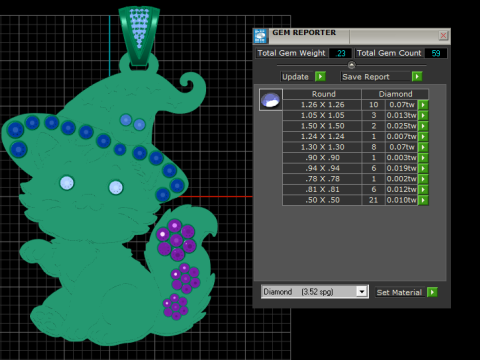Click the gem count cell showing 21

tap(374, 200)
